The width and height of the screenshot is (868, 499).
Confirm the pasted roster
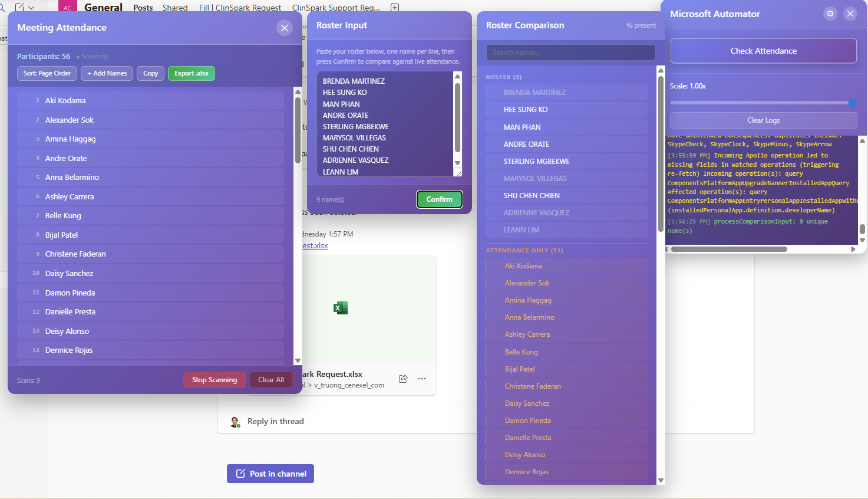click(x=440, y=199)
